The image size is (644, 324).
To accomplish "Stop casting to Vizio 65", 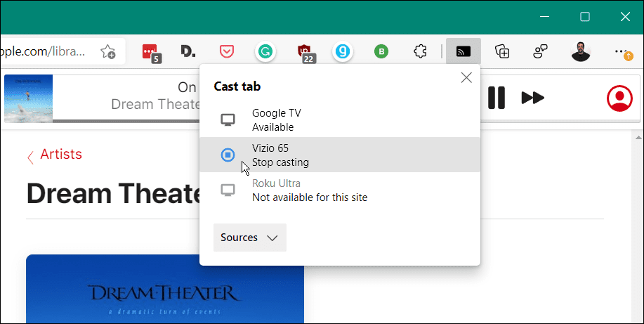I will (x=340, y=155).
